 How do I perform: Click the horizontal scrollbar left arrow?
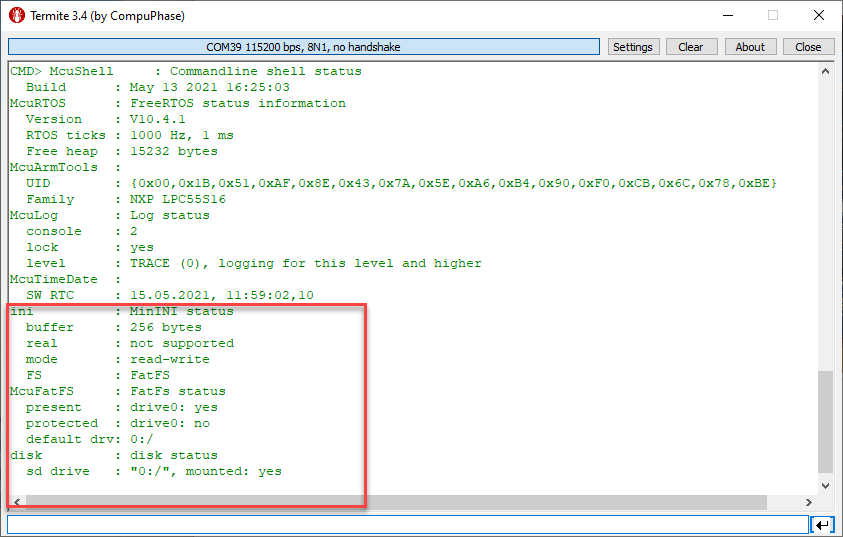coord(15,501)
